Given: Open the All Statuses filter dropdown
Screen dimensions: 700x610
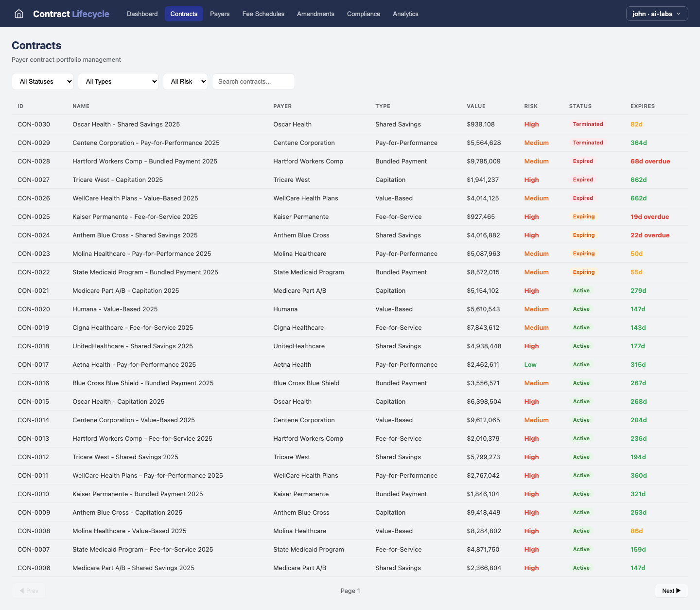Looking at the screenshot, I should tap(43, 81).
